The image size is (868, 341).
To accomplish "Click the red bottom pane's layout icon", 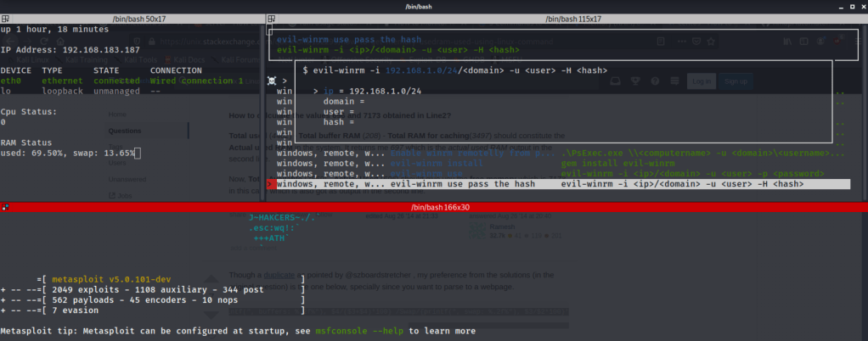I will [x=6, y=206].
